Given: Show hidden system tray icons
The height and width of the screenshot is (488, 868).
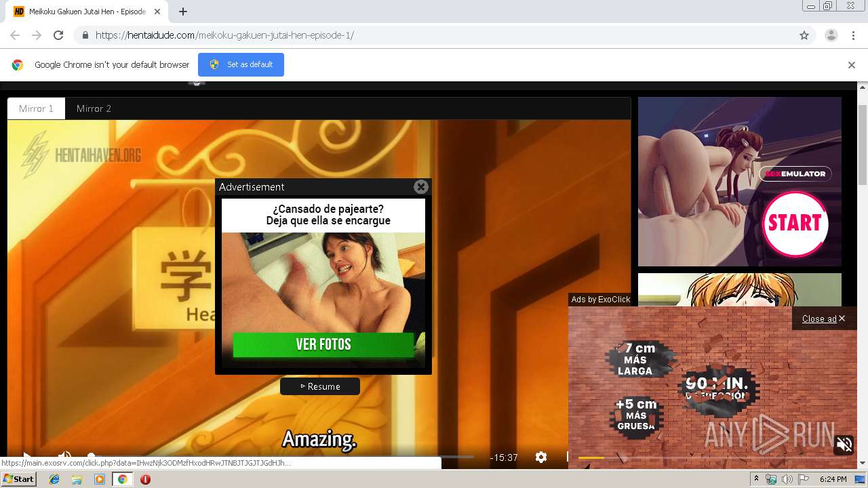Looking at the screenshot, I should [x=756, y=479].
